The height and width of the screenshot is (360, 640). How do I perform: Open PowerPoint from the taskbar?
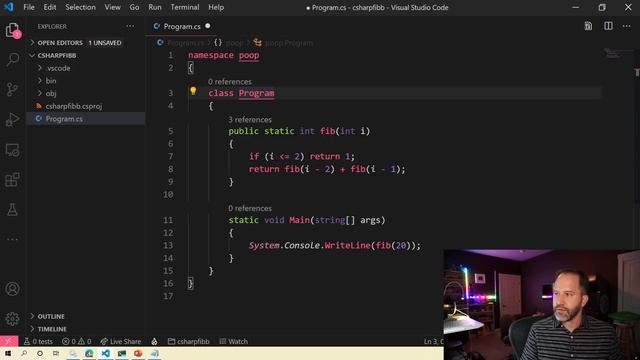coord(138,353)
